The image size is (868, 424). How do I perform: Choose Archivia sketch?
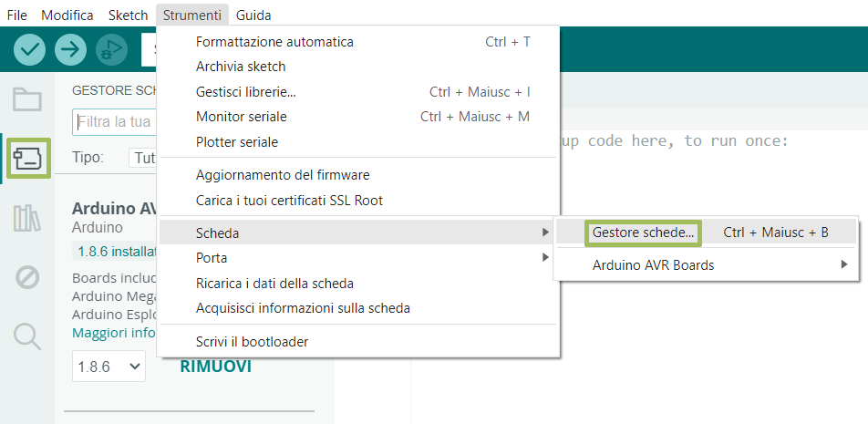pos(358,67)
